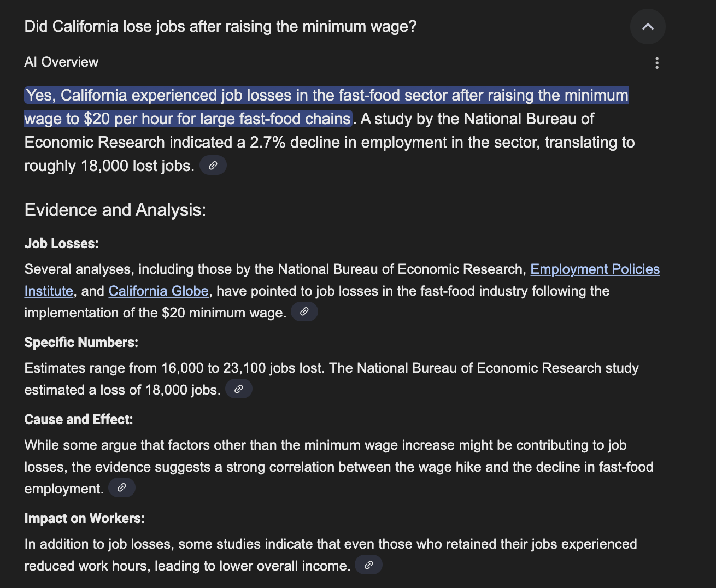The image size is (716, 588).
Task: Open source link icon after "roughly 18,000 lost jobs."
Action: [213, 165]
